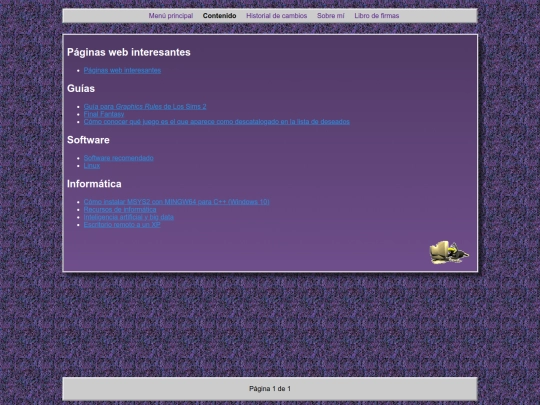Select the Contenido nav item
540x405 pixels.
point(219,16)
